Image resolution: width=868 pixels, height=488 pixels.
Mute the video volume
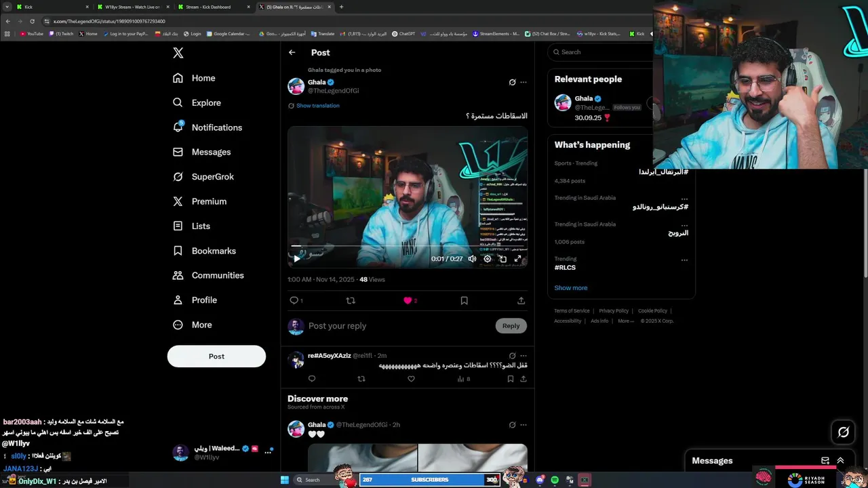coord(472,259)
